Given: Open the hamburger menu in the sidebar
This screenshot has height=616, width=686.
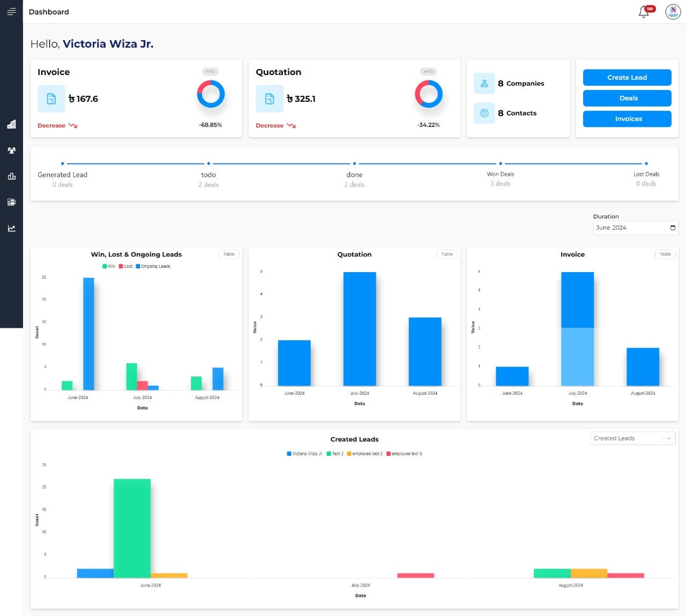Looking at the screenshot, I should (x=11, y=11).
